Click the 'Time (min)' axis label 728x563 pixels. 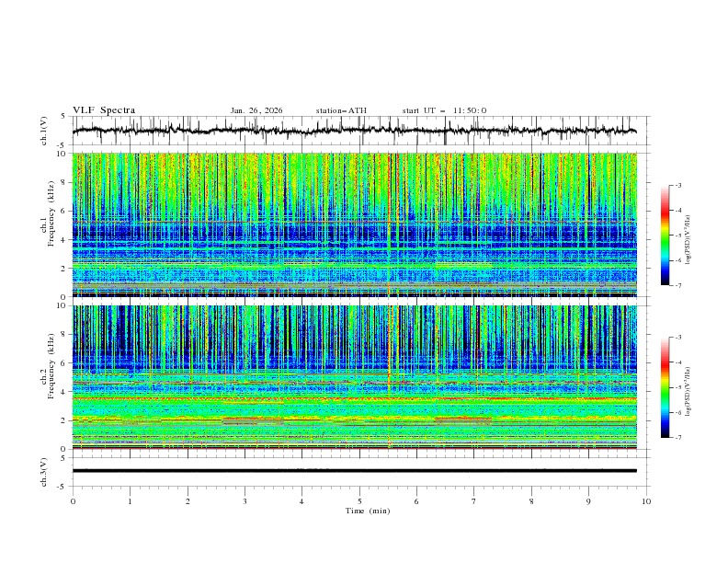pyautogui.click(x=368, y=511)
